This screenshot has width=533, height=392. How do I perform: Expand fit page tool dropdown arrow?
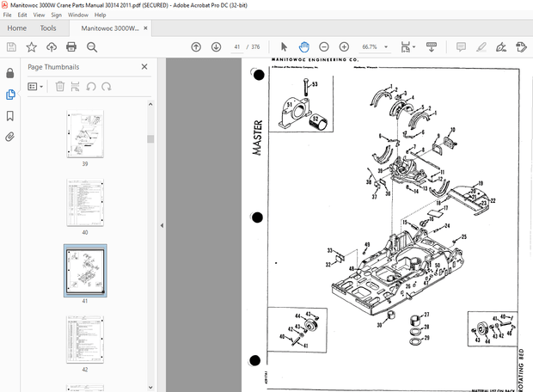pyautogui.click(x=414, y=47)
